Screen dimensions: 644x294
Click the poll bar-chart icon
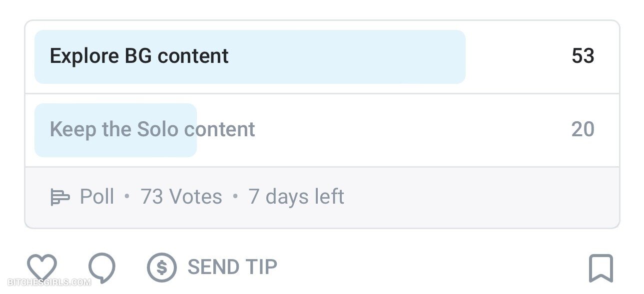coord(60,197)
